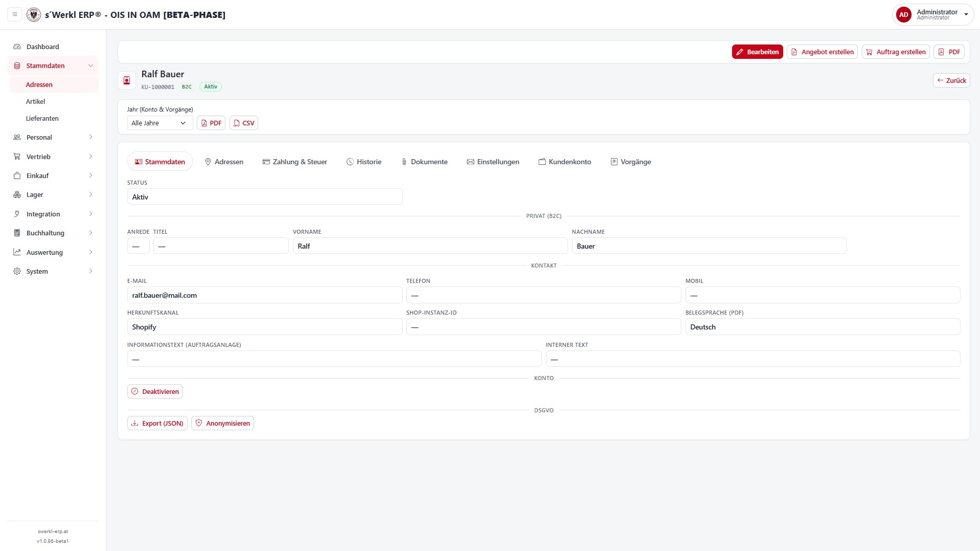Open the Zahlung & Steuer tab
This screenshot has height=551, width=980.
click(295, 162)
